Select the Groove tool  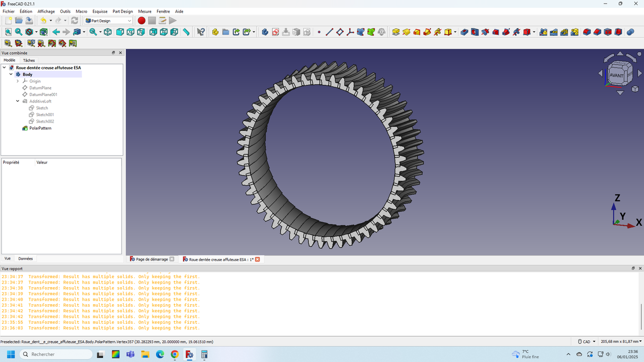click(x=485, y=32)
